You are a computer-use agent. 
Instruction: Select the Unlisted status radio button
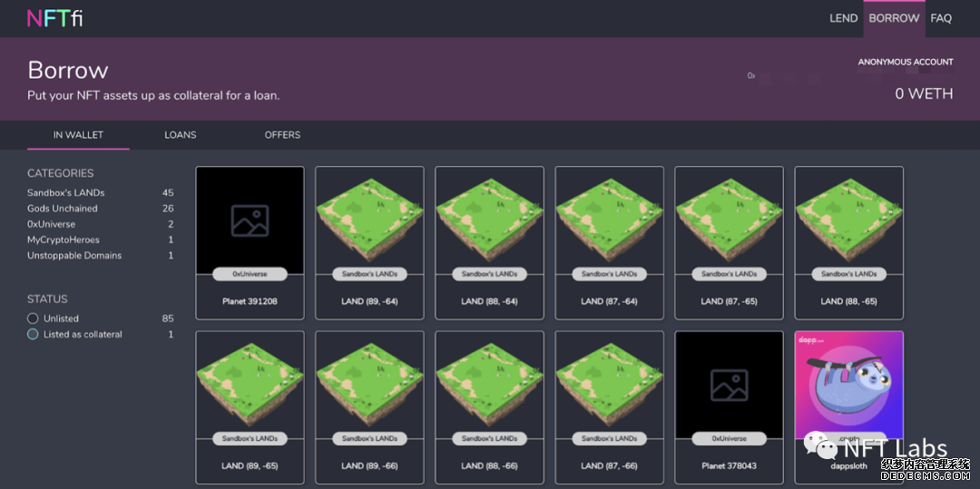pos(33,318)
